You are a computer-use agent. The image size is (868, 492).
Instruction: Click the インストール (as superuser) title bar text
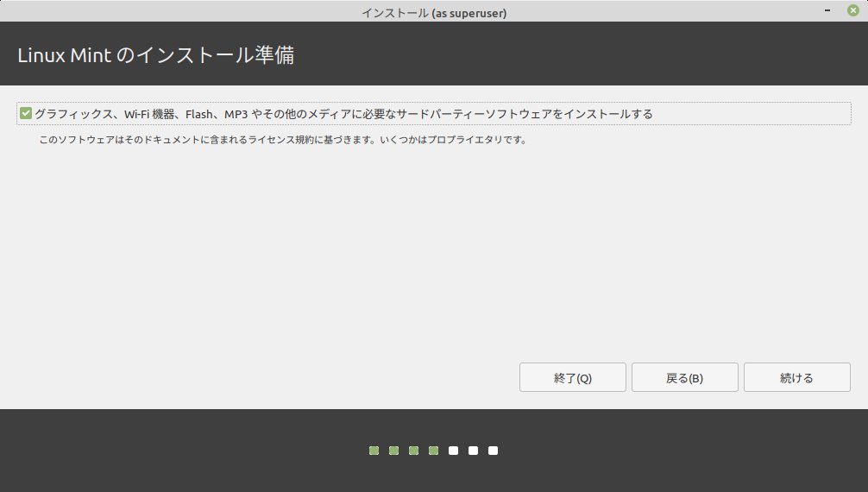(434, 13)
